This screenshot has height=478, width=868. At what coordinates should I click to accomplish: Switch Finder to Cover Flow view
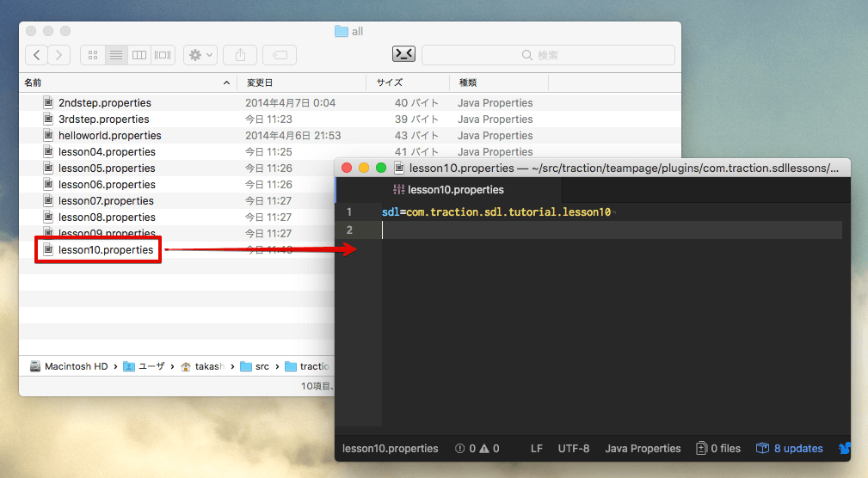(x=163, y=55)
